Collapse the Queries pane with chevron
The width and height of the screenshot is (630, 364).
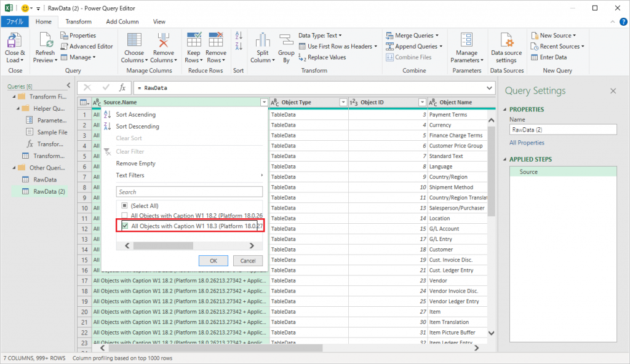coord(68,85)
